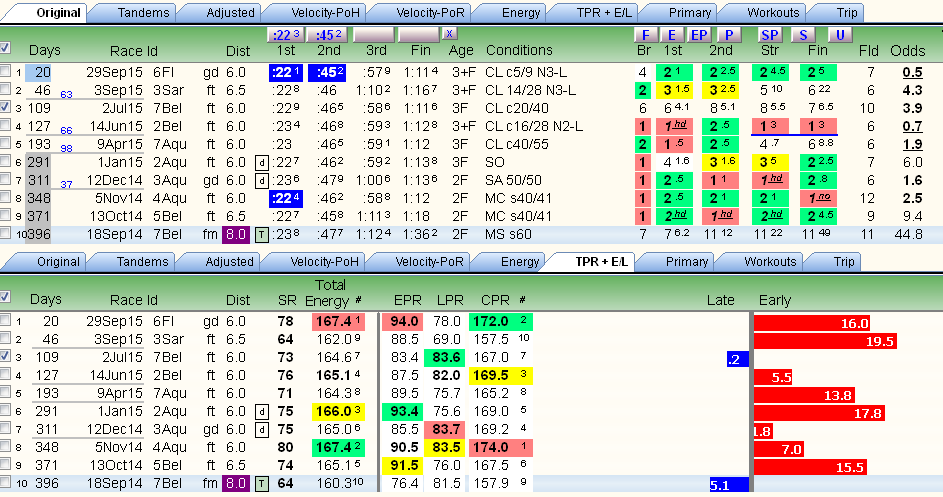
Task: Switch to Tandems tab in top panel
Action: coord(143,13)
